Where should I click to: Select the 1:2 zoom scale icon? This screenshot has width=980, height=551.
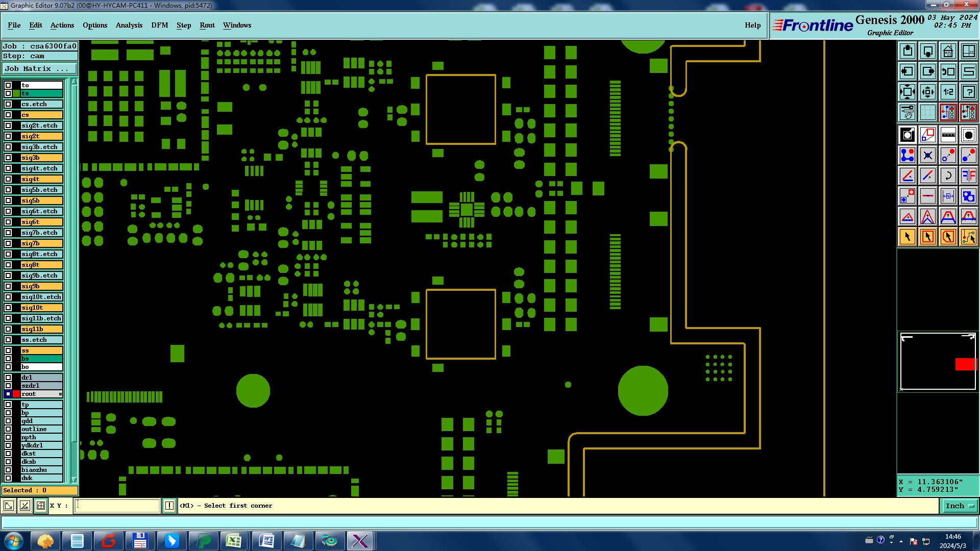(948, 92)
